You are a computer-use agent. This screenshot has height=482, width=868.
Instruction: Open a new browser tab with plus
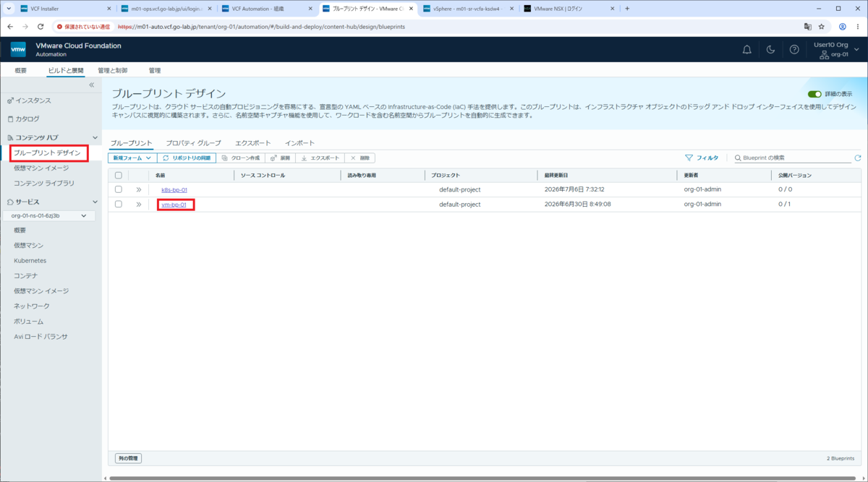[x=627, y=9]
